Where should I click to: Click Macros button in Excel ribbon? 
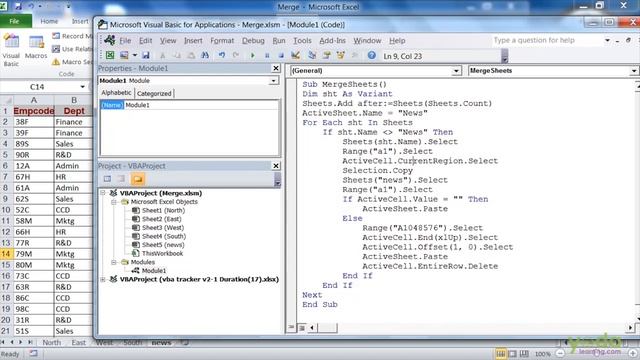(36, 48)
